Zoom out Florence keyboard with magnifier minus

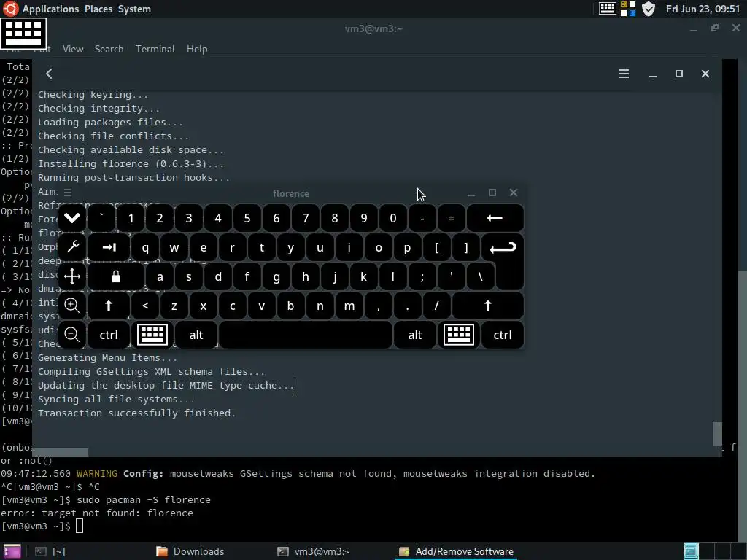[x=72, y=334]
